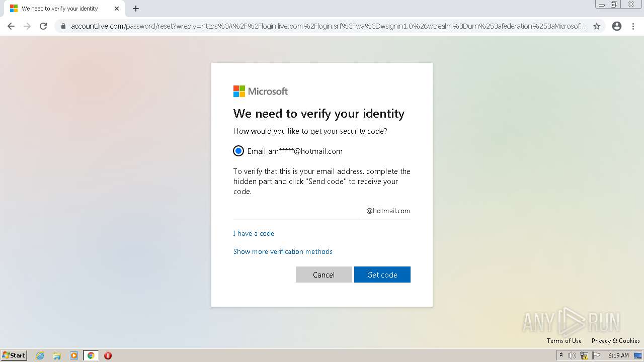Screen dimensions: 644x362
Task: Click the network tray icon
Action: [584, 355]
